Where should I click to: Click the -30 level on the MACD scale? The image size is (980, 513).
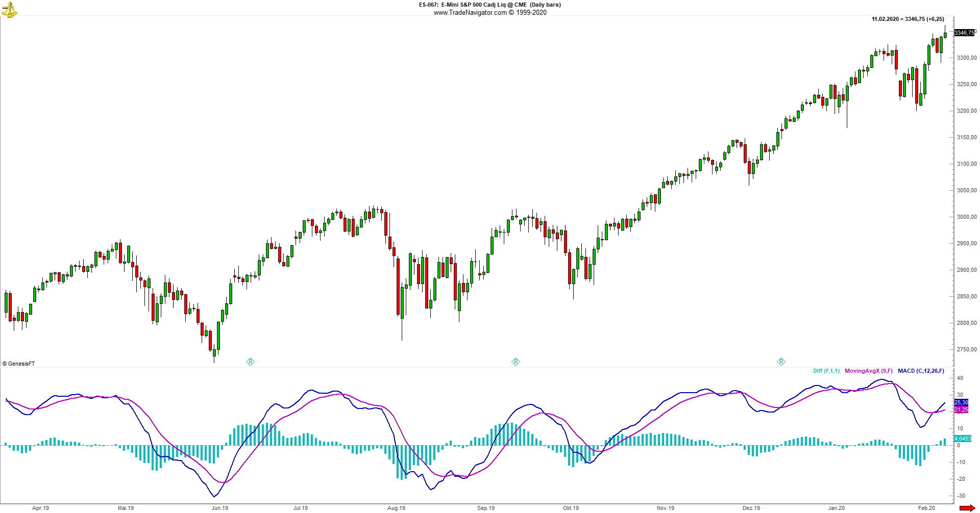click(961, 496)
